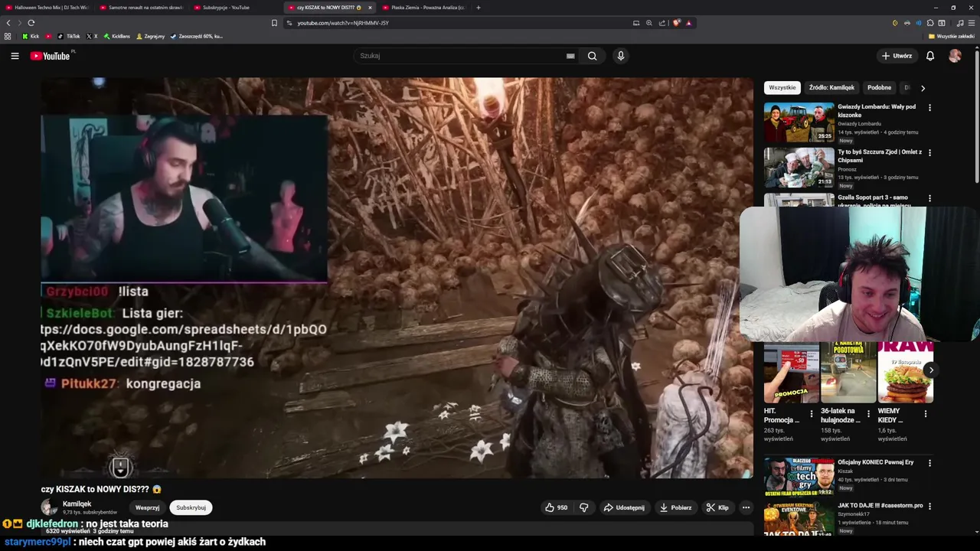
Task: Open the TikTok bookmark
Action: [69, 36]
